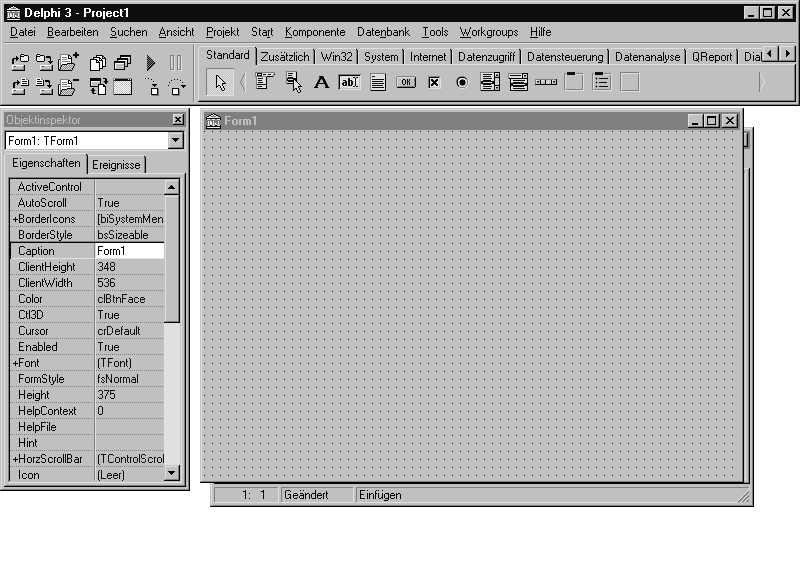The image size is (800, 572).
Task: Click the Pause program icon
Action: pyautogui.click(x=176, y=63)
